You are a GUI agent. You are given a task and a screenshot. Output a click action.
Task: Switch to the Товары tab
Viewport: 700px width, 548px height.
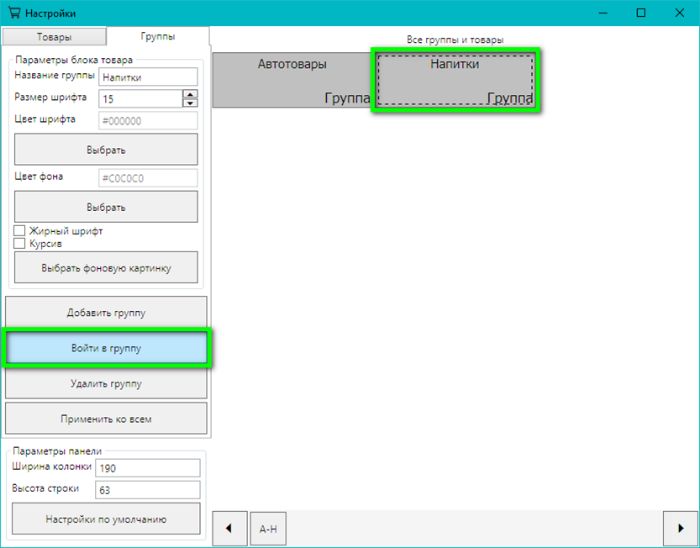54,37
